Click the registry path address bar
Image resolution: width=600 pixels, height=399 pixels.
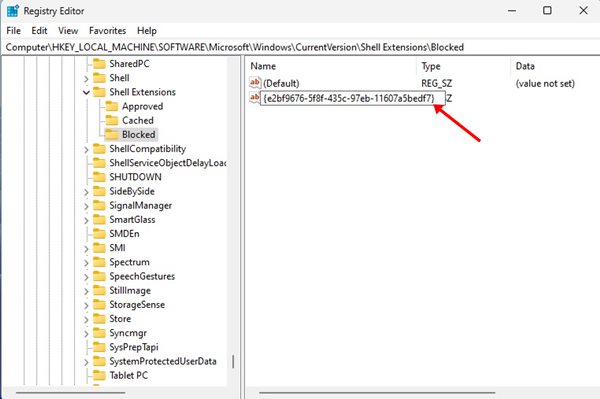pos(300,47)
